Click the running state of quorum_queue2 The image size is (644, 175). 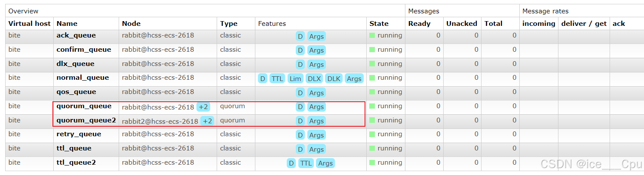point(386,120)
